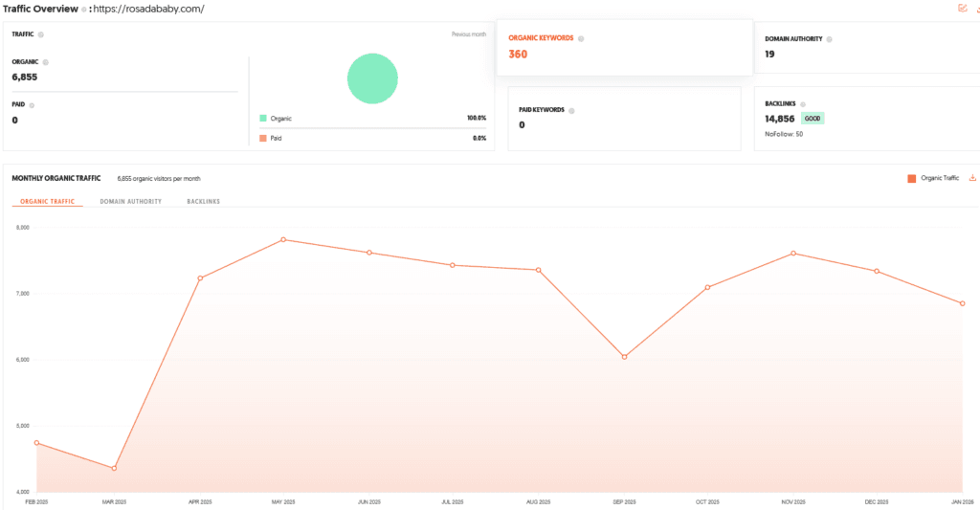Click the Domain Authority info icon
Image resolution: width=980 pixels, height=510 pixels.
point(829,39)
